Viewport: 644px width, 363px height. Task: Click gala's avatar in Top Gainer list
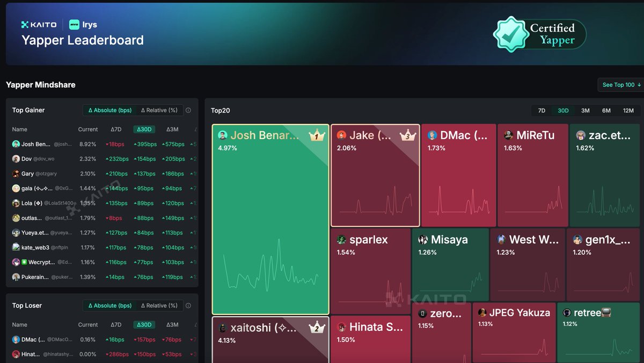coord(16,189)
